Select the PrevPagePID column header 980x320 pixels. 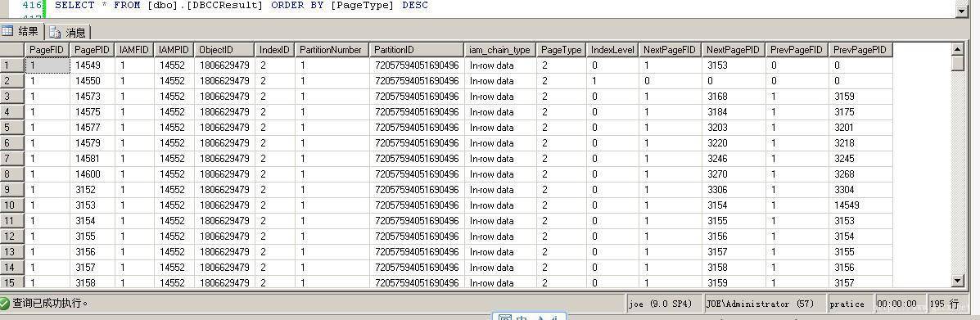860,50
